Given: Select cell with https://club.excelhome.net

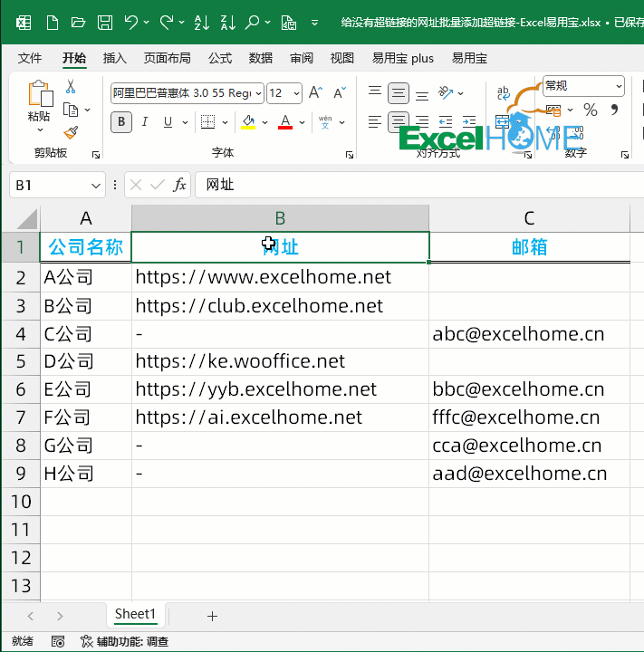Looking at the screenshot, I should click(x=280, y=306).
